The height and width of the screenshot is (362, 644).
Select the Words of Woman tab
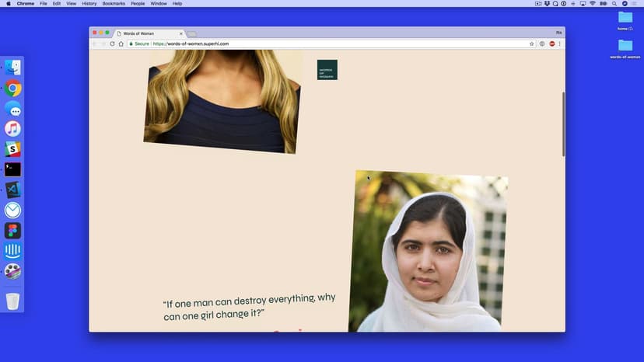(x=148, y=33)
